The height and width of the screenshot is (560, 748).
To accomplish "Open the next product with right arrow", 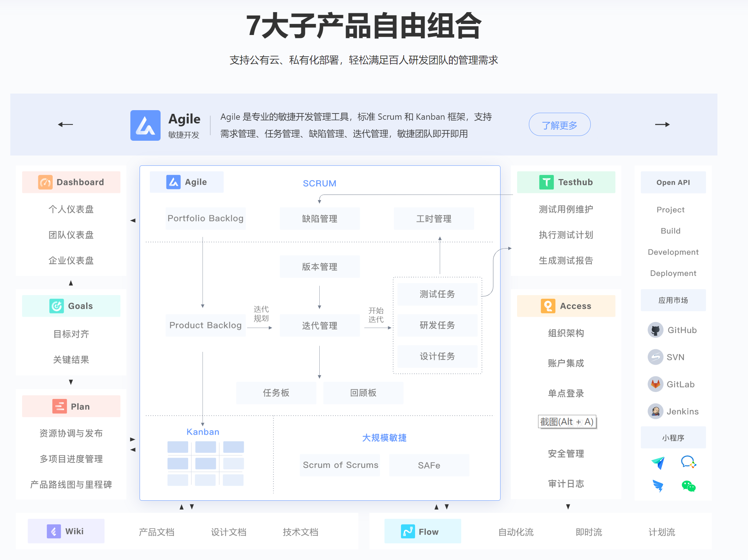I will click(662, 125).
